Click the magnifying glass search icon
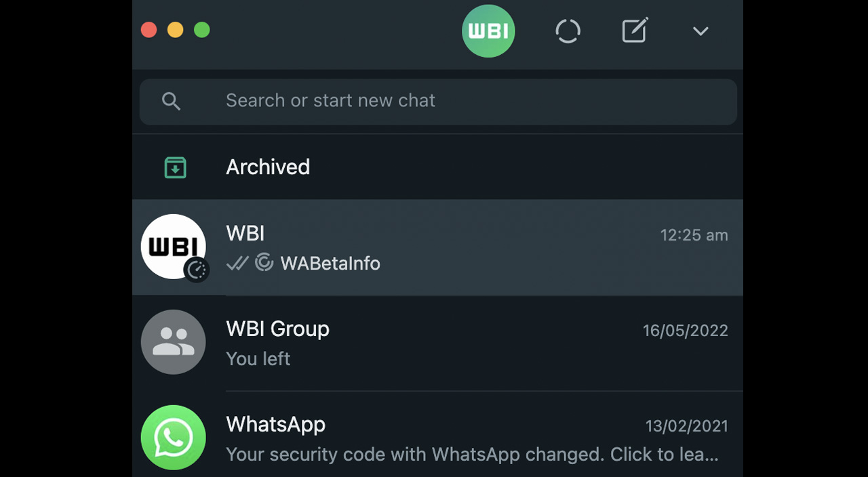Screen dimensions: 868x477 tap(172, 102)
